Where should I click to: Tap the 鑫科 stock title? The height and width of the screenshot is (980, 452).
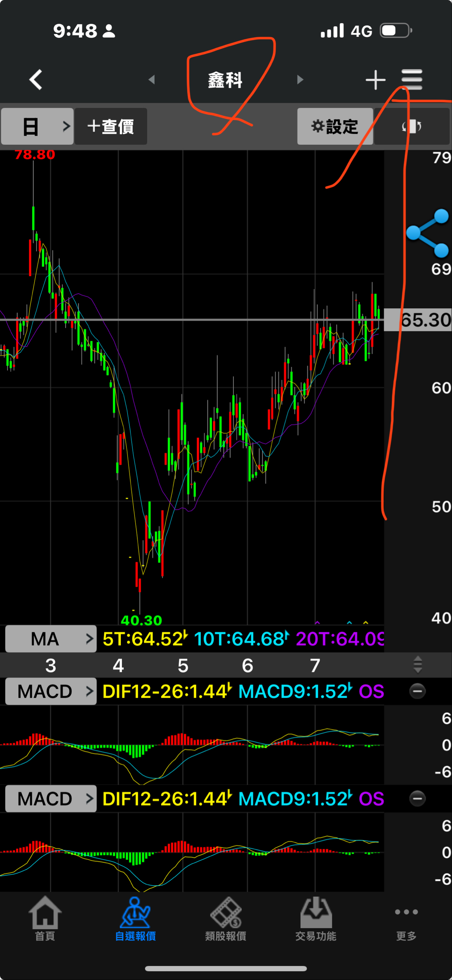225,80
